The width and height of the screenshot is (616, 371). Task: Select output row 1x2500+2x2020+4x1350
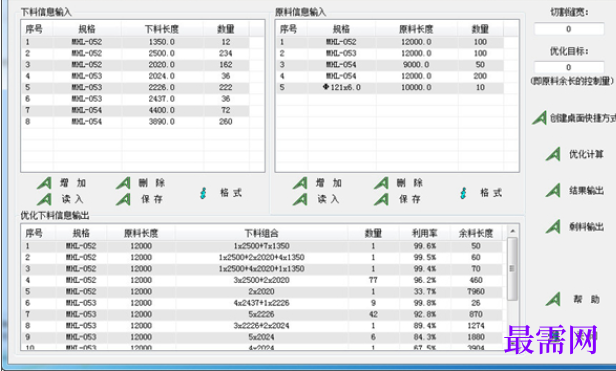pyautogui.click(x=262, y=257)
